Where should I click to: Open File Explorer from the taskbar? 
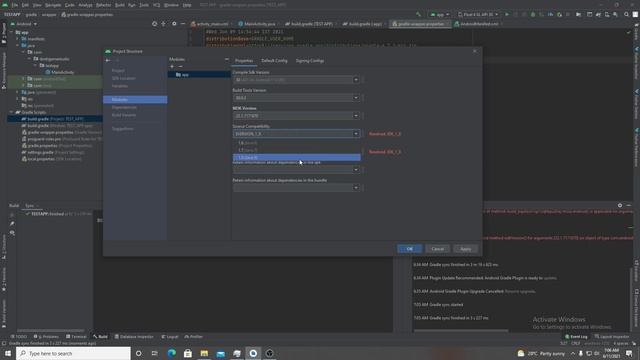point(204,353)
